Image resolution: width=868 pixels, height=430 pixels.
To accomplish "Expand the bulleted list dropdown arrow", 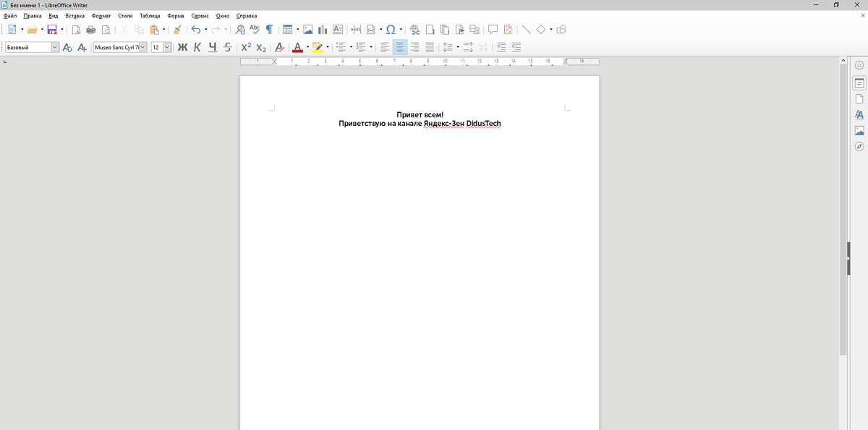I will click(351, 47).
